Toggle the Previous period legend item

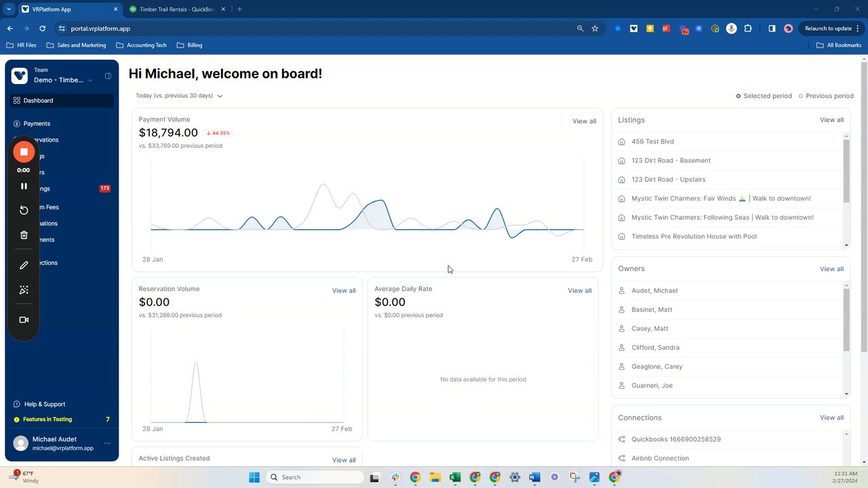(826, 96)
